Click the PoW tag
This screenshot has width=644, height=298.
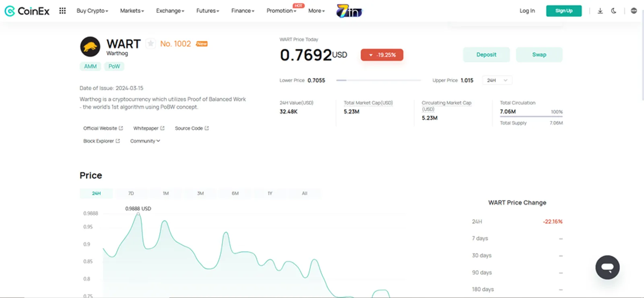(114, 66)
